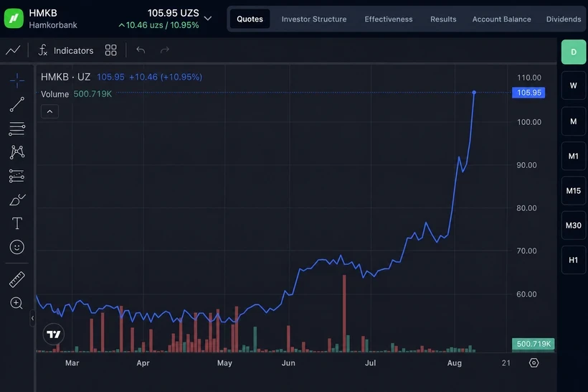This screenshot has width=588, height=392.
Task: Switch to the Investor Structure tab
Action: (x=314, y=19)
